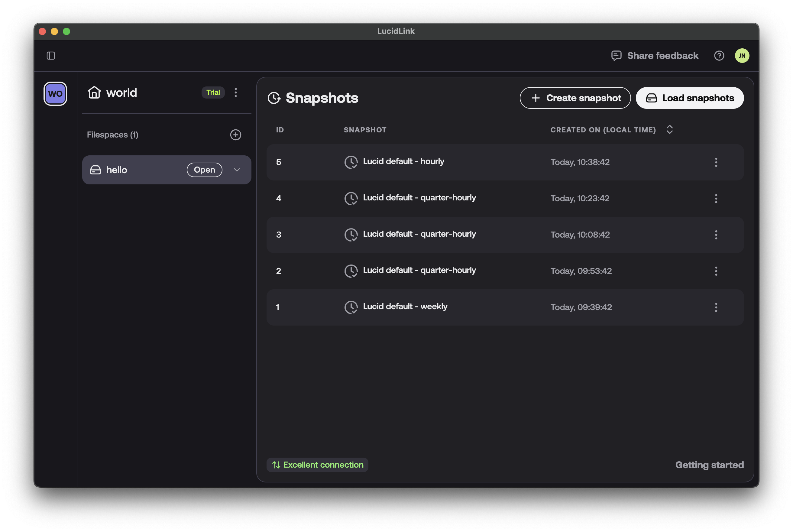The width and height of the screenshot is (793, 532).
Task: Click timestamp Today, 10:08:42
Action: (580, 235)
